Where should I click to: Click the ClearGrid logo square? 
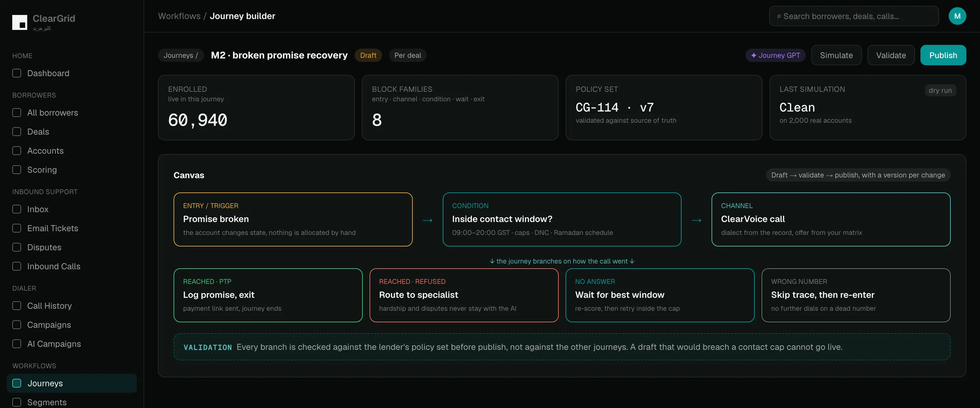[19, 22]
